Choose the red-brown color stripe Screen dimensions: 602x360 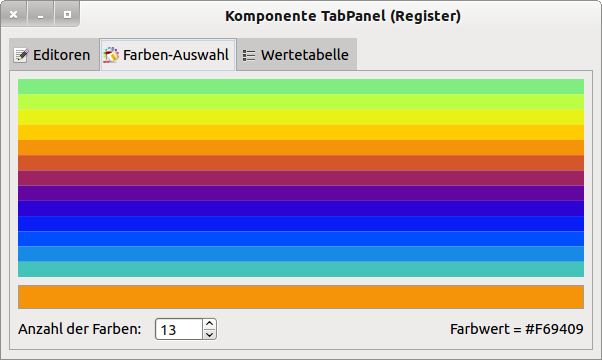pos(301,163)
